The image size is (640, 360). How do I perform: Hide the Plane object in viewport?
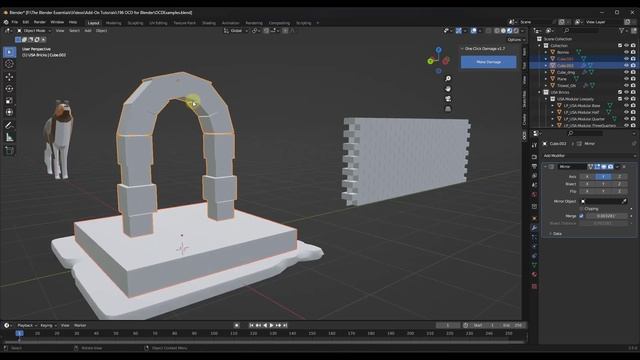[626, 79]
